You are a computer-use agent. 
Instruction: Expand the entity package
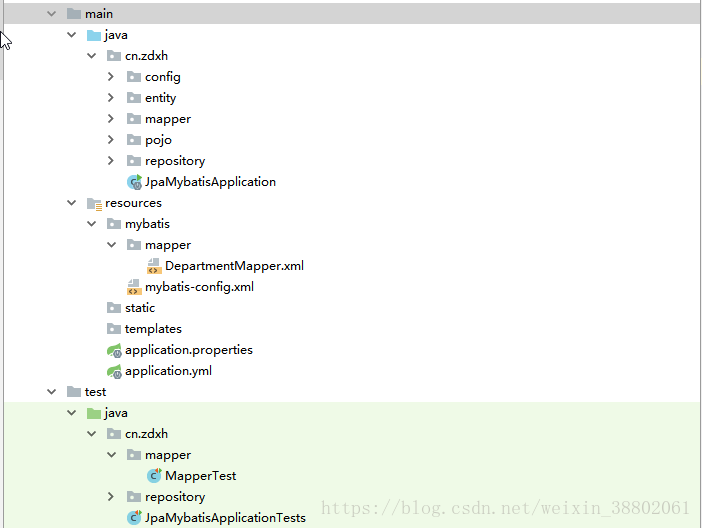tap(111, 98)
